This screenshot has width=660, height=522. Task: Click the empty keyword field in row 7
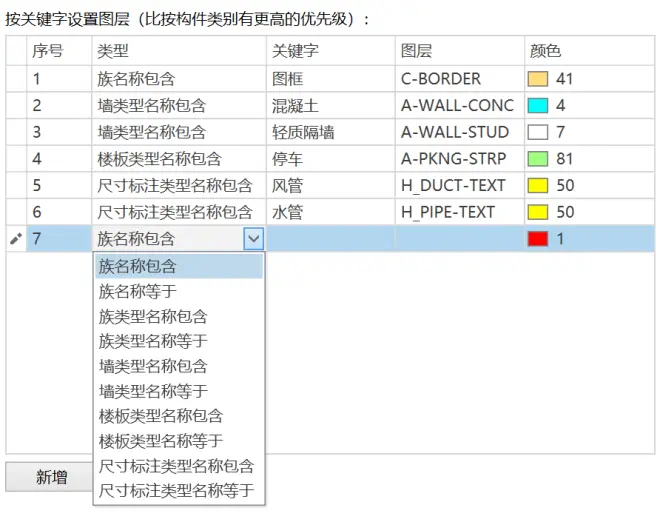(331, 239)
